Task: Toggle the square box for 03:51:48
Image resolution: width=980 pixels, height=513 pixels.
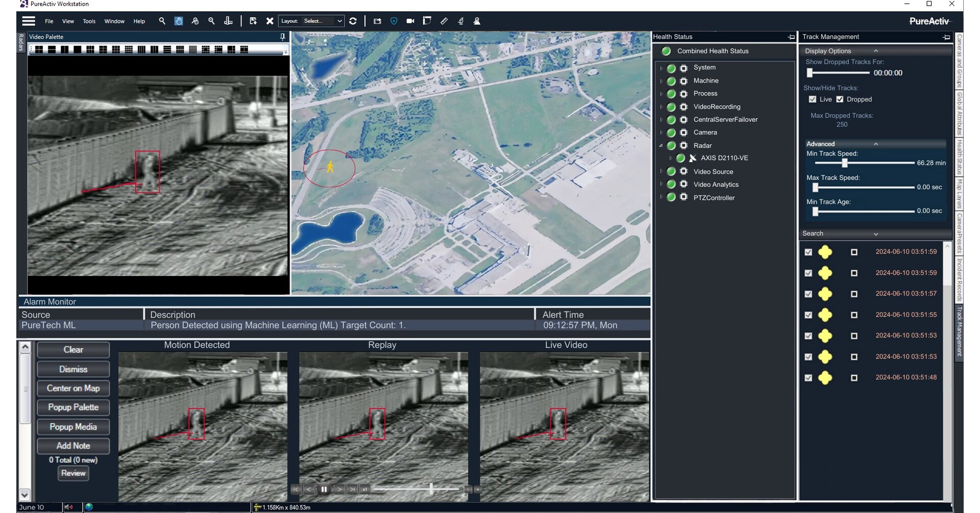Action: 854,378
